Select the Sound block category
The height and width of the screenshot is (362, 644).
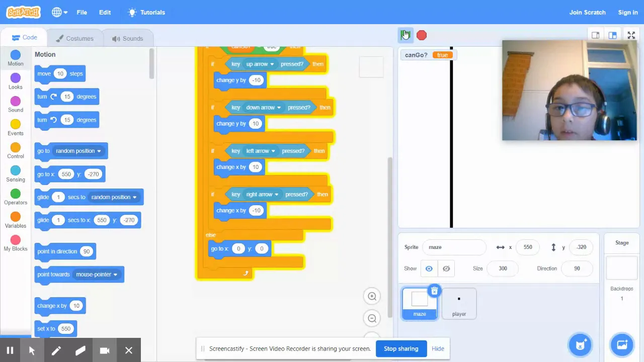(x=16, y=105)
